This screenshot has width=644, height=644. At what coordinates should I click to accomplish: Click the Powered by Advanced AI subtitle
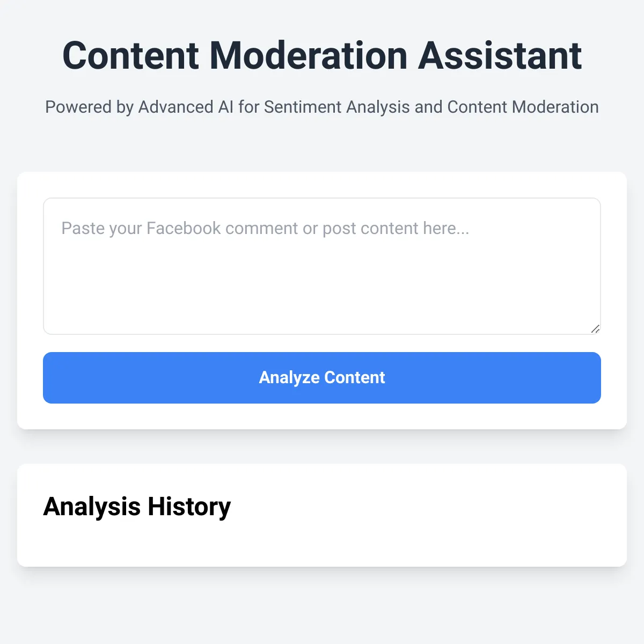(322, 107)
